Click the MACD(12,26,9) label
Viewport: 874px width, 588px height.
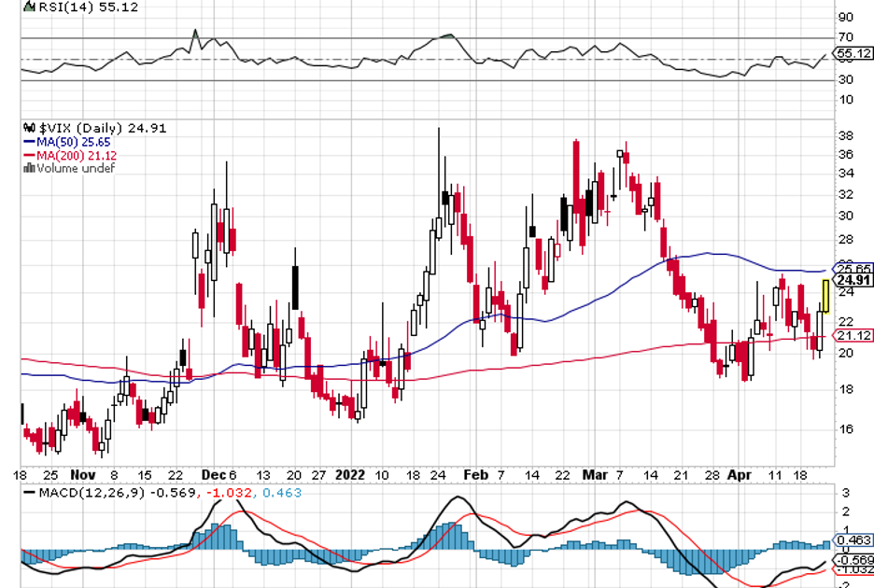(91, 492)
